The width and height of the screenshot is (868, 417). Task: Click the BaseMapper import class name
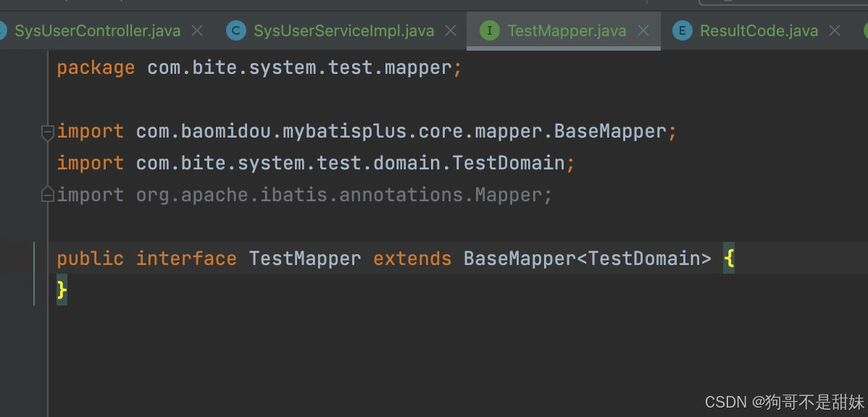click(x=611, y=132)
